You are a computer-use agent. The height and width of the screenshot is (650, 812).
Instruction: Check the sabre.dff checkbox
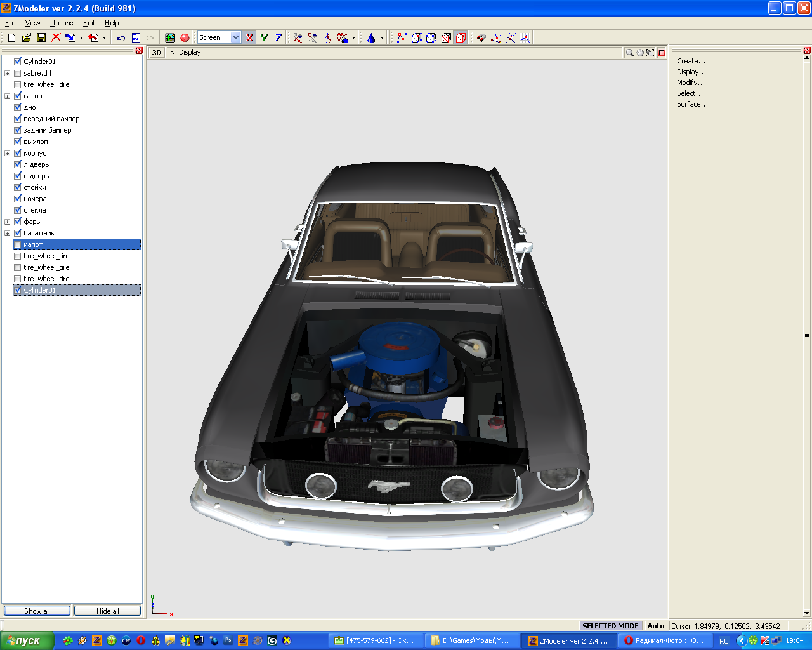tap(18, 73)
